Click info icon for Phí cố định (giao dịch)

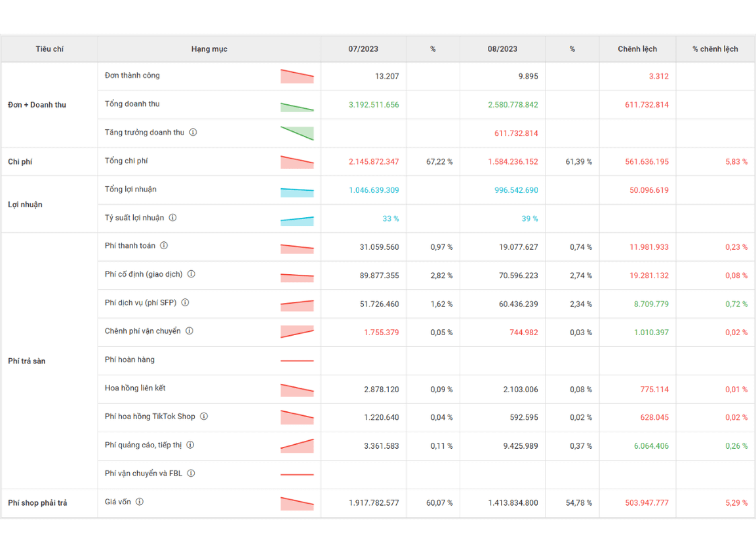[x=191, y=274]
